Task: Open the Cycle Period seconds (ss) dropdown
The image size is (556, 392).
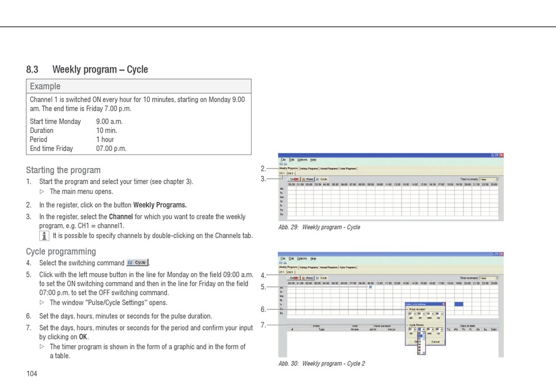Action: [440, 329]
